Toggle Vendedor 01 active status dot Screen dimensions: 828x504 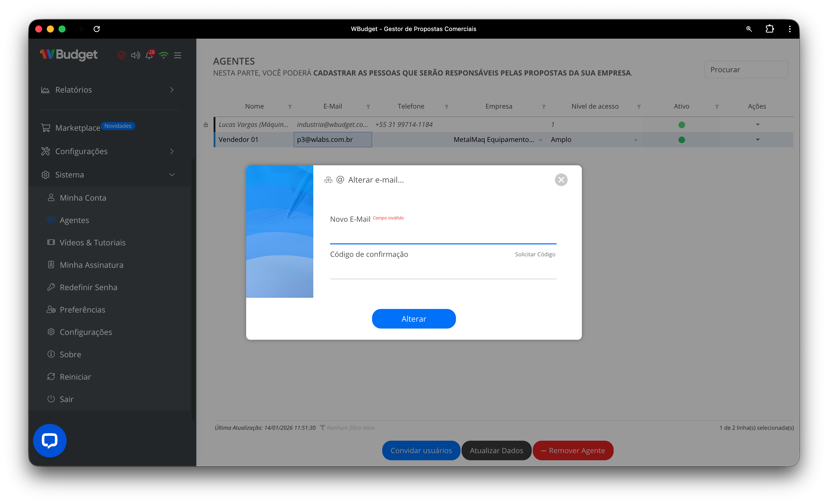pos(682,140)
